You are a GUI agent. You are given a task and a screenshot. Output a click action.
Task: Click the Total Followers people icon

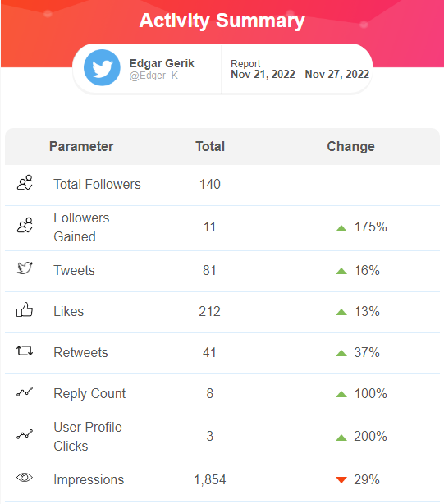25,182
